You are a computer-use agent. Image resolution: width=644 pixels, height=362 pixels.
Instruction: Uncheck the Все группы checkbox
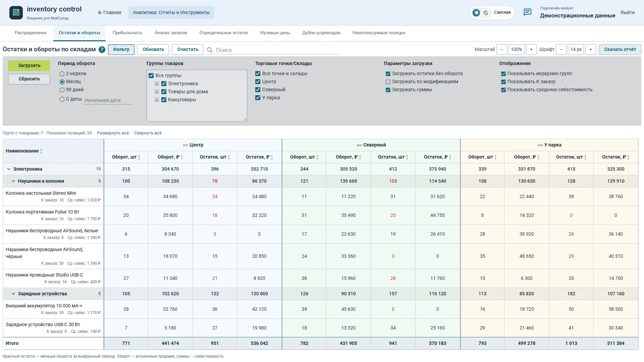151,76
